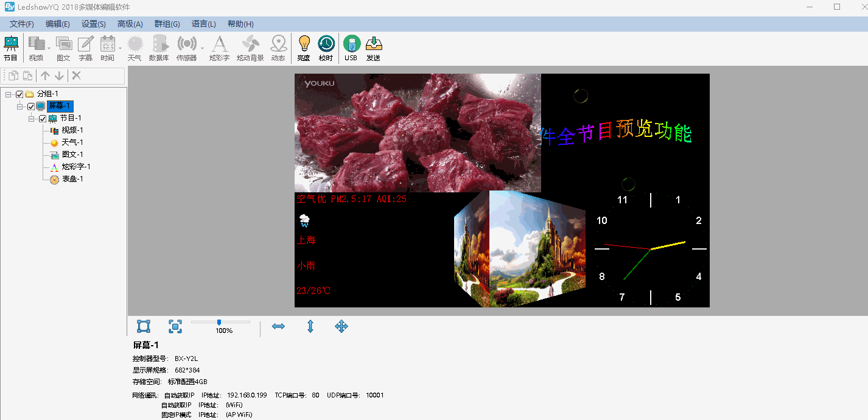Click the move-up arrow button
The height and width of the screenshot is (420, 868).
[45, 75]
